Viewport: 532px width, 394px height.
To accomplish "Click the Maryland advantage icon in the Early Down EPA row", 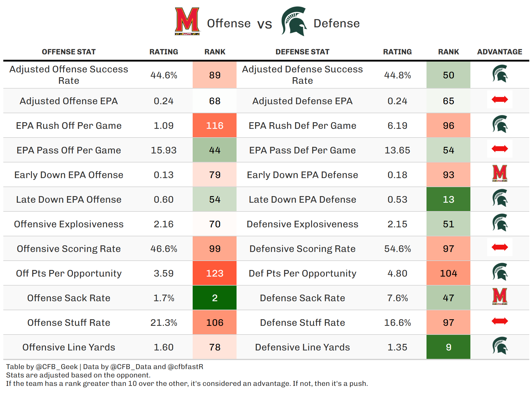I will (x=500, y=173).
